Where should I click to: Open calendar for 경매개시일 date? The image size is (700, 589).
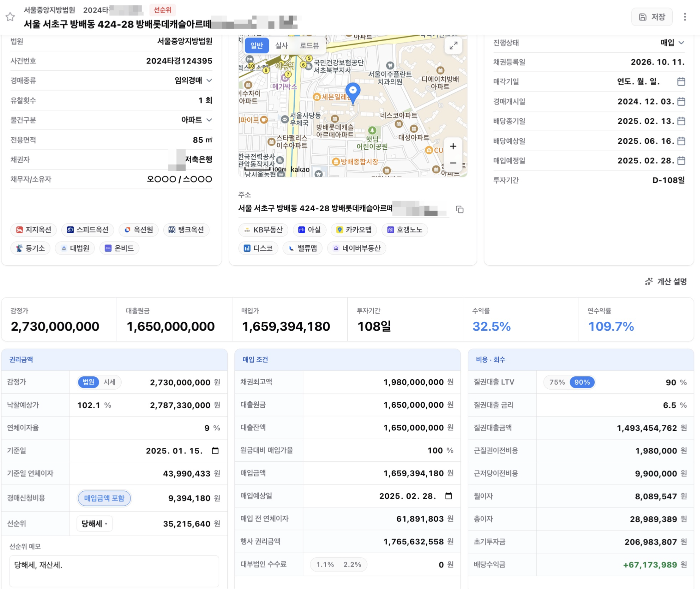pos(681,101)
